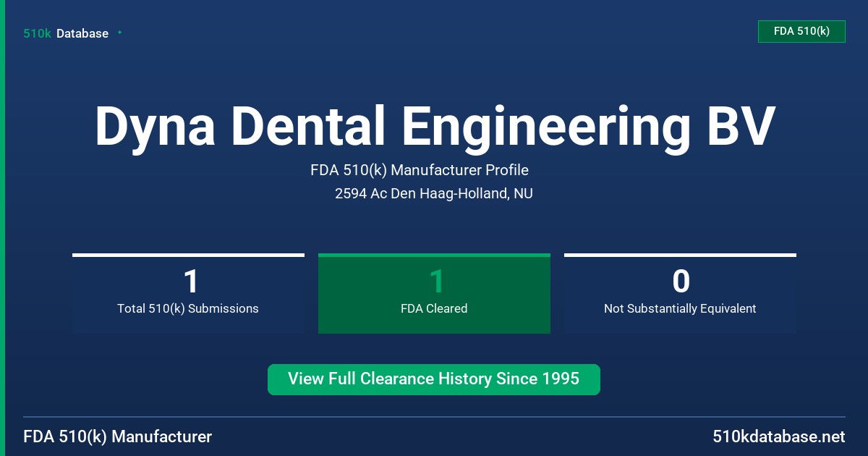Click the small green dot beside Database
Viewport: 868px width, 456px height.
tap(119, 33)
